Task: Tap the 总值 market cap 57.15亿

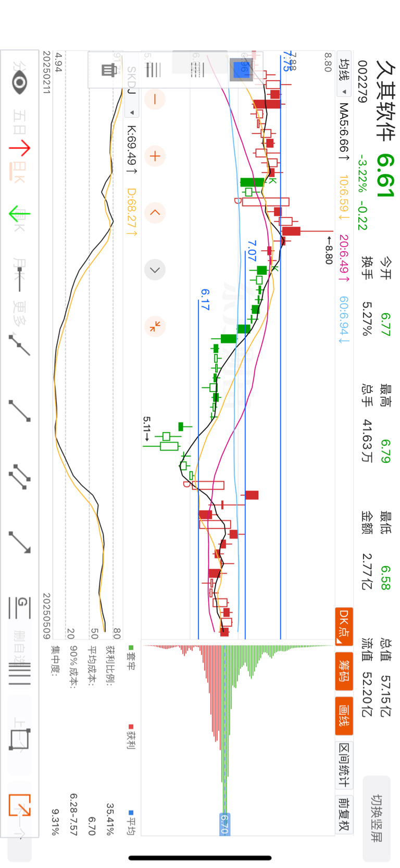Action: coord(386,696)
